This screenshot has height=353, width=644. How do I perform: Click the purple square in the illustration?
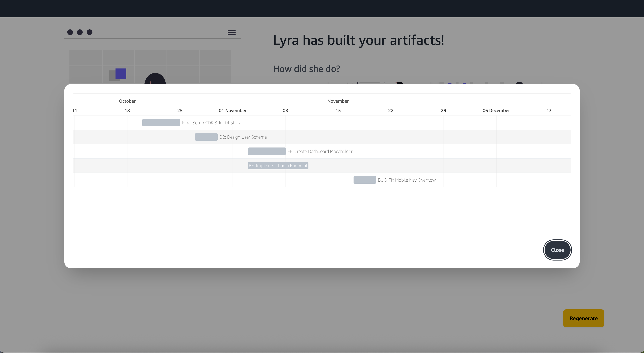(x=121, y=74)
